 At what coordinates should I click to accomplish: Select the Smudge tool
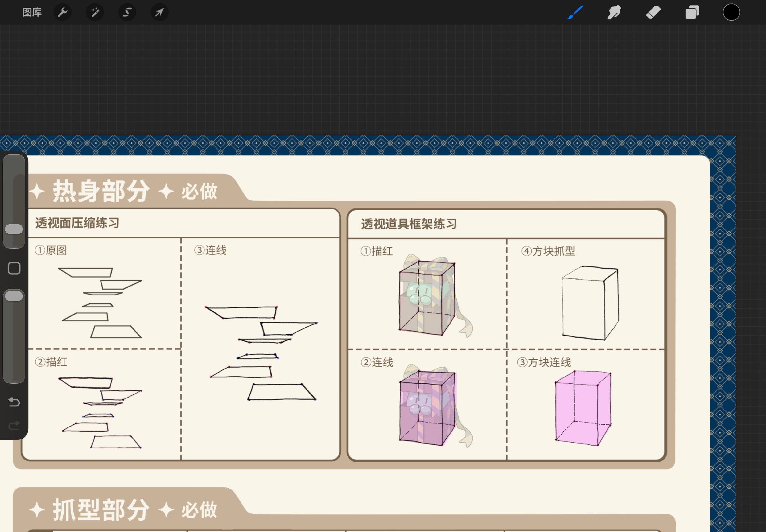tap(614, 12)
